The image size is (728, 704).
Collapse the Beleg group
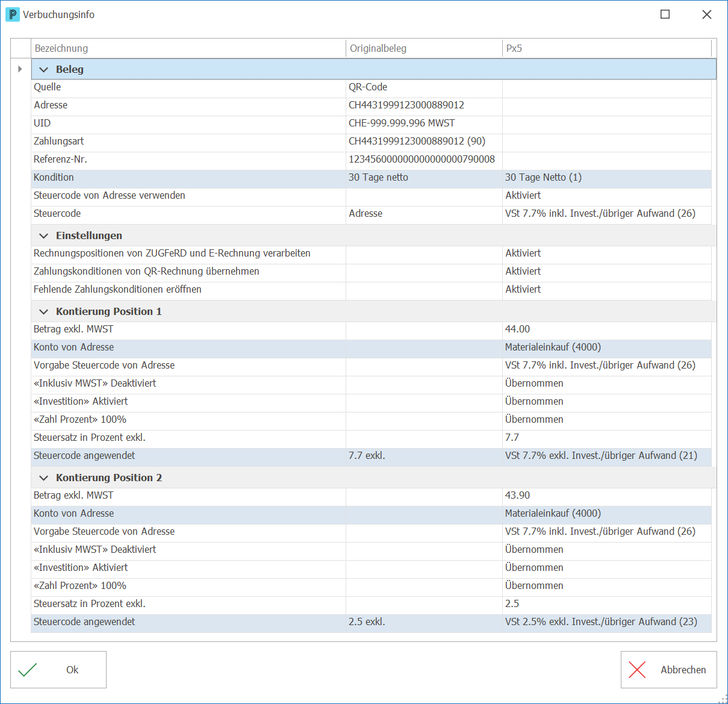(43, 70)
